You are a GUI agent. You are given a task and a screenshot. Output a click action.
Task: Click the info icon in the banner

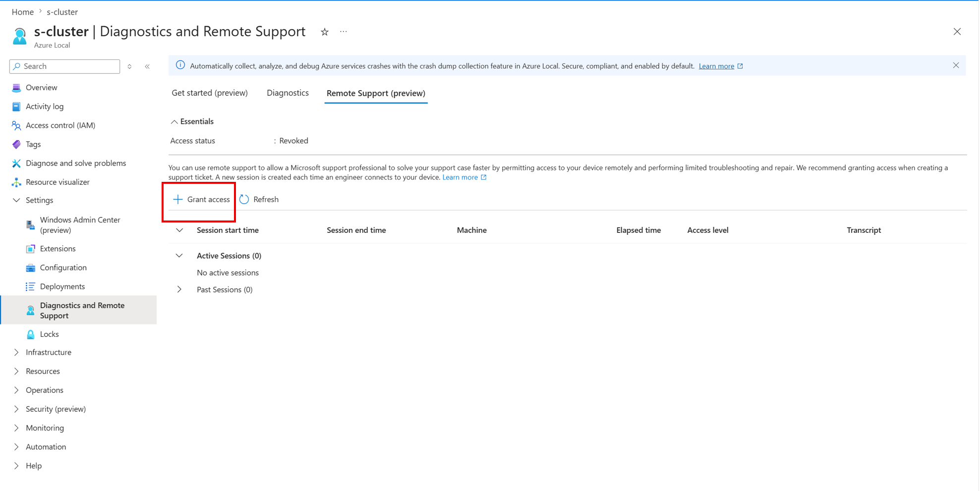[180, 65]
